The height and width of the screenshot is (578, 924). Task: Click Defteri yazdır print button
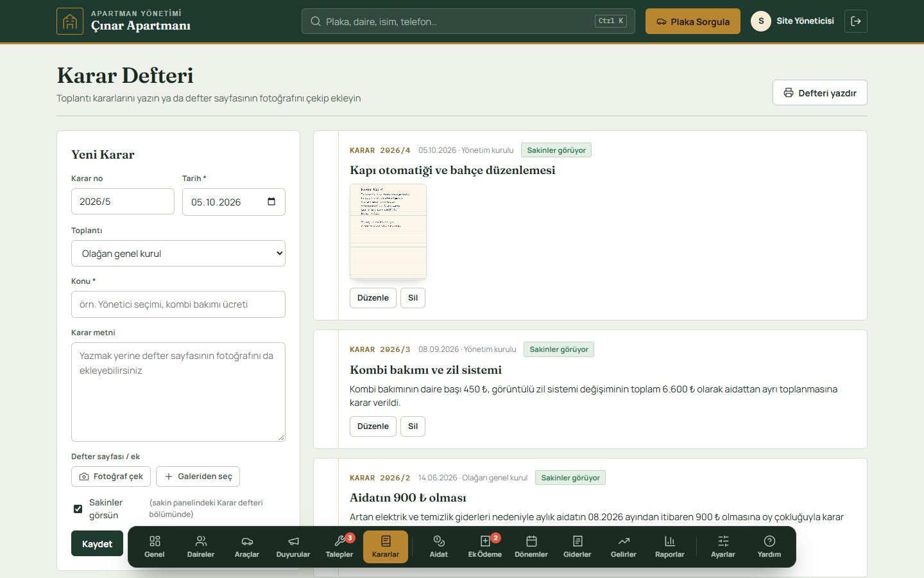coord(820,92)
